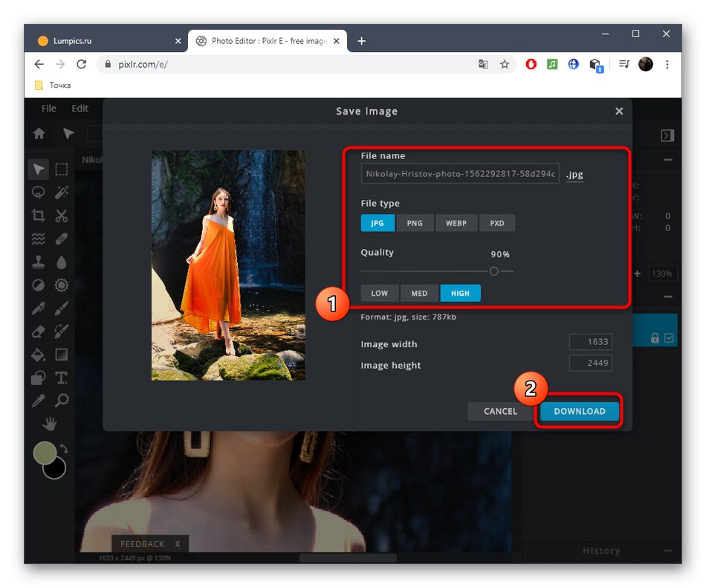Switch to the Photo Editor Pixlr tab
Viewport: 706px width, 588px height.
(x=268, y=41)
